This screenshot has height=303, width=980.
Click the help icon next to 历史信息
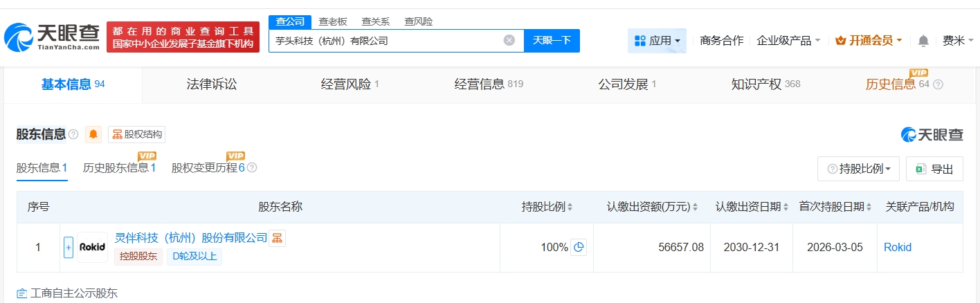point(938,84)
